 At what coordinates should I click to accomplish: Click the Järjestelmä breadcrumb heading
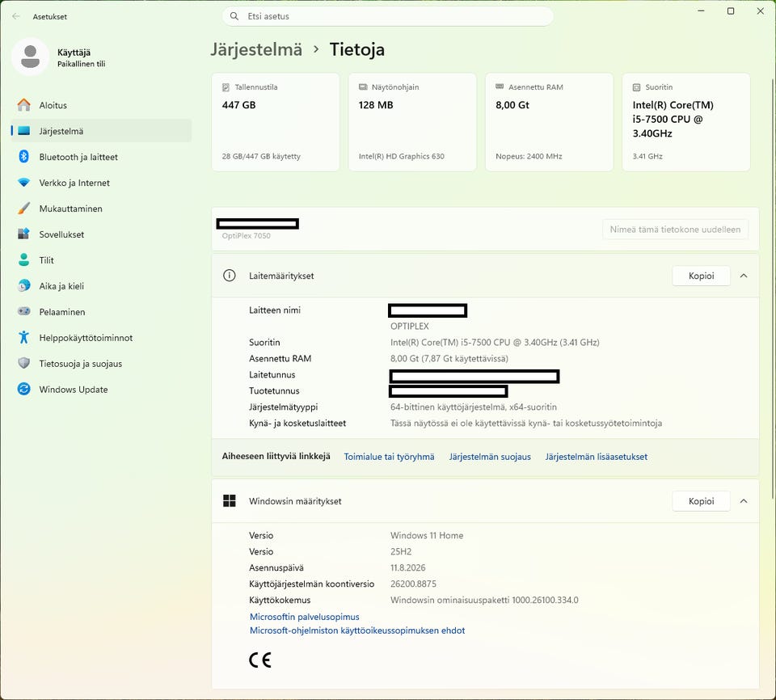coord(256,49)
